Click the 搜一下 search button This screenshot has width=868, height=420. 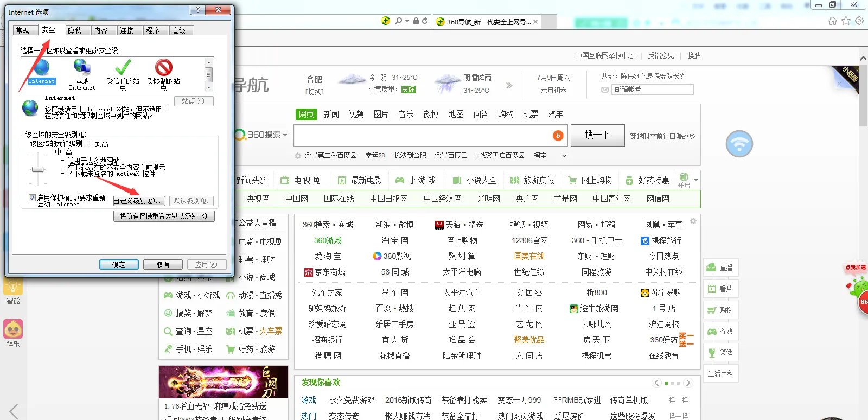click(597, 135)
